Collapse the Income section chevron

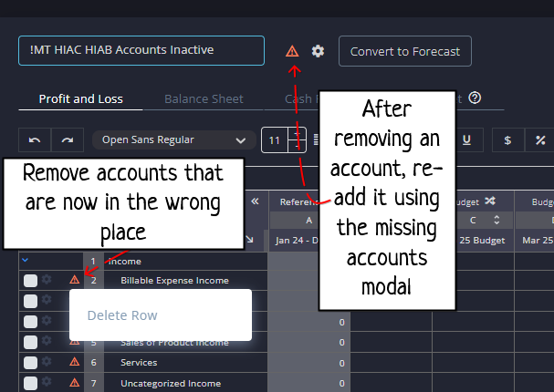coord(25,261)
